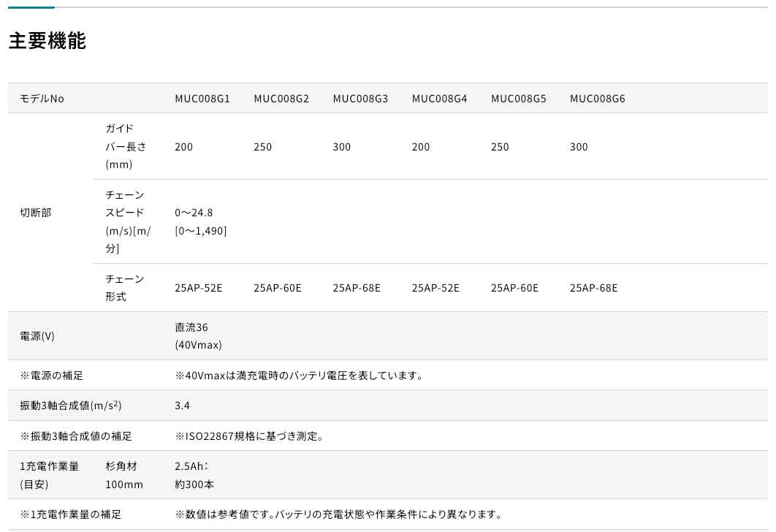Image resolution: width=776 pixels, height=532 pixels.
Task: Click guide bar length 250 under MUC008G2
Action: tap(263, 147)
